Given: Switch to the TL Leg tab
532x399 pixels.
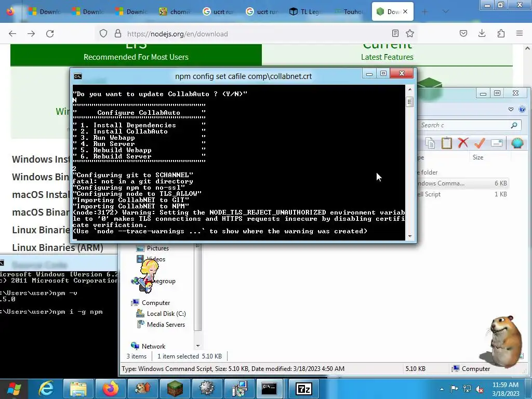Looking at the screenshot, I should click(305, 11).
